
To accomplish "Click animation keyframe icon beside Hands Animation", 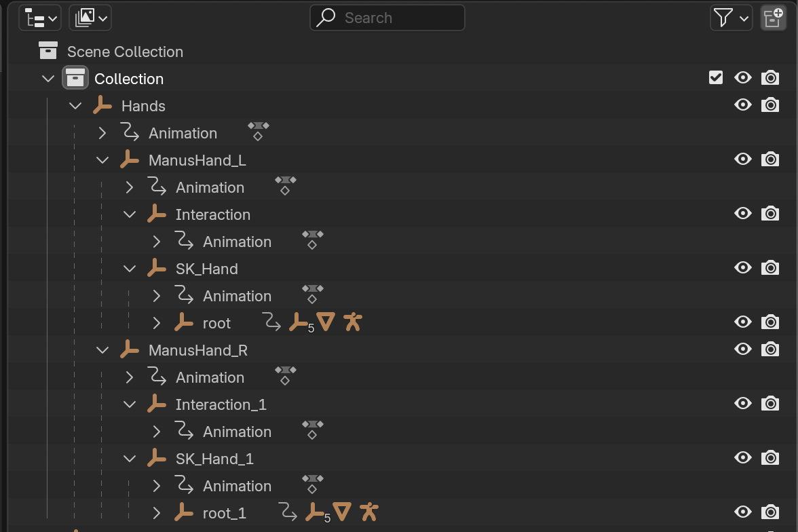I will 258,131.
